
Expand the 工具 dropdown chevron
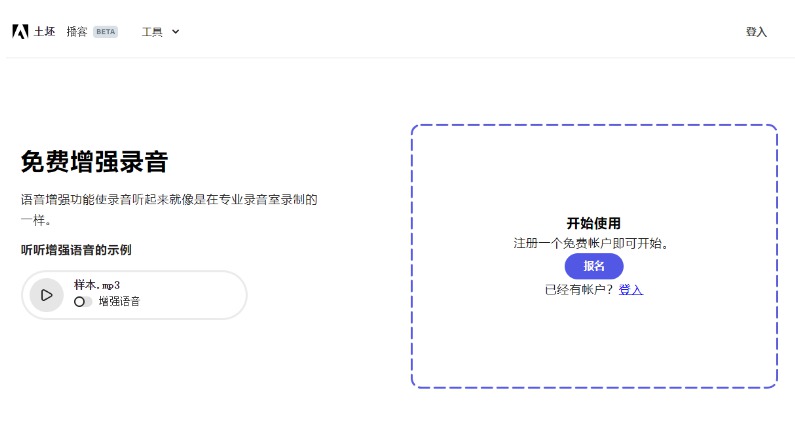click(x=176, y=31)
